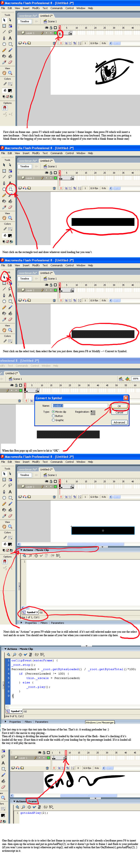Select the Pencil tool in eye-drawing window
The height and width of the screenshot is (868, 140).
[x=4, y=50]
